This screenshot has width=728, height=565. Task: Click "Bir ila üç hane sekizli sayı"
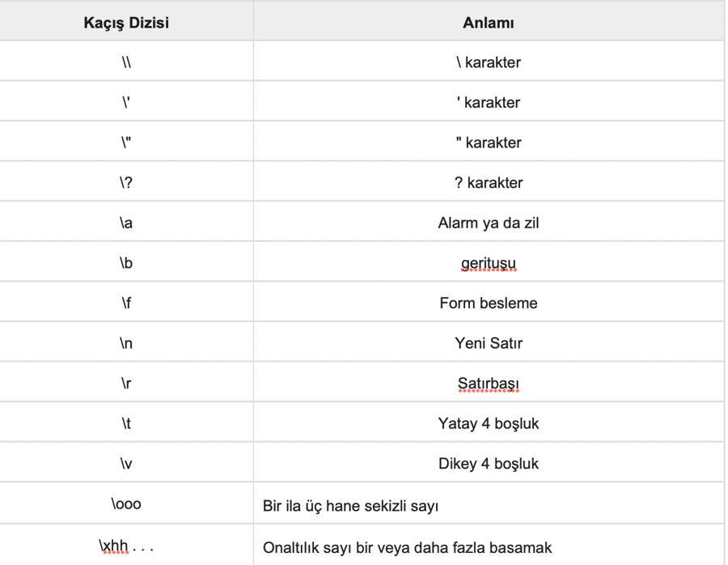pos(350,507)
